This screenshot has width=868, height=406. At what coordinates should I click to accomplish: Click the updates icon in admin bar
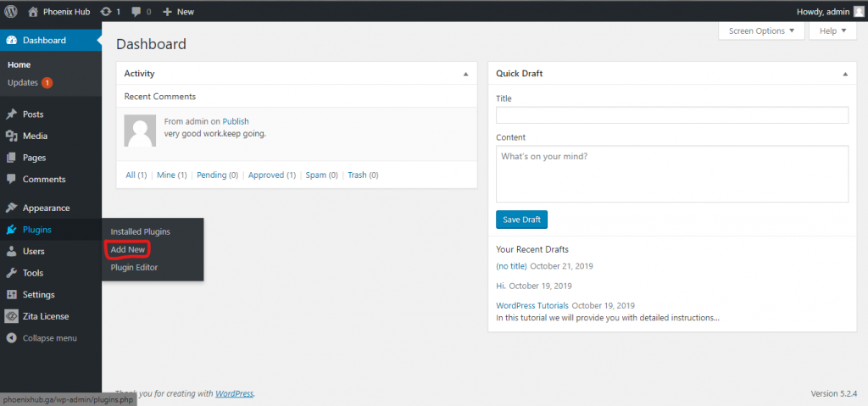[106, 11]
